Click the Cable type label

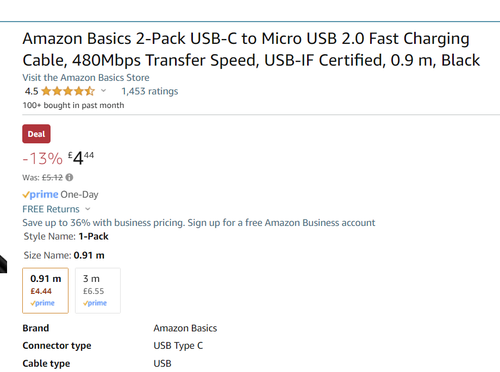pyautogui.click(x=46, y=363)
